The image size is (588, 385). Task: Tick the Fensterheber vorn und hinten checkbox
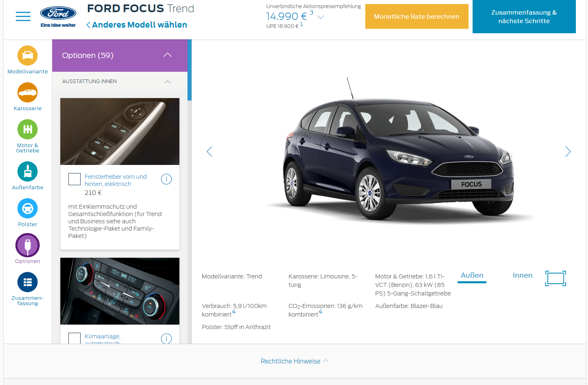click(x=75, y=179)
